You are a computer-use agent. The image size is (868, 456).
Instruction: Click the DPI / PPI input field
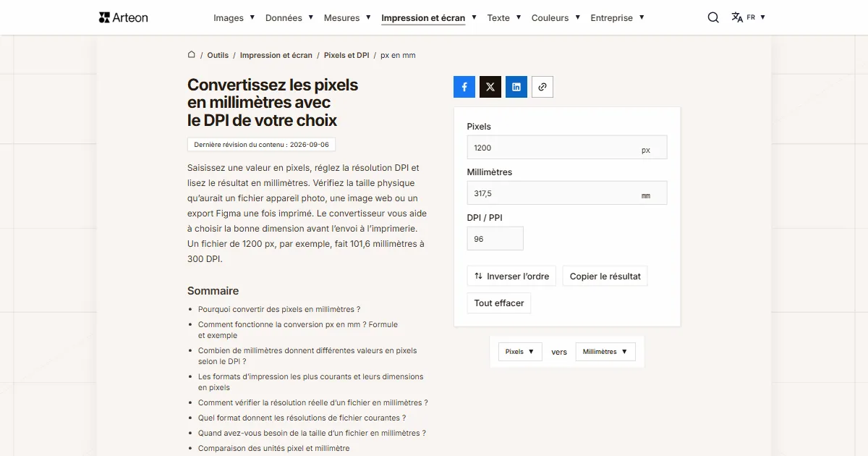[x=495, y=239]
